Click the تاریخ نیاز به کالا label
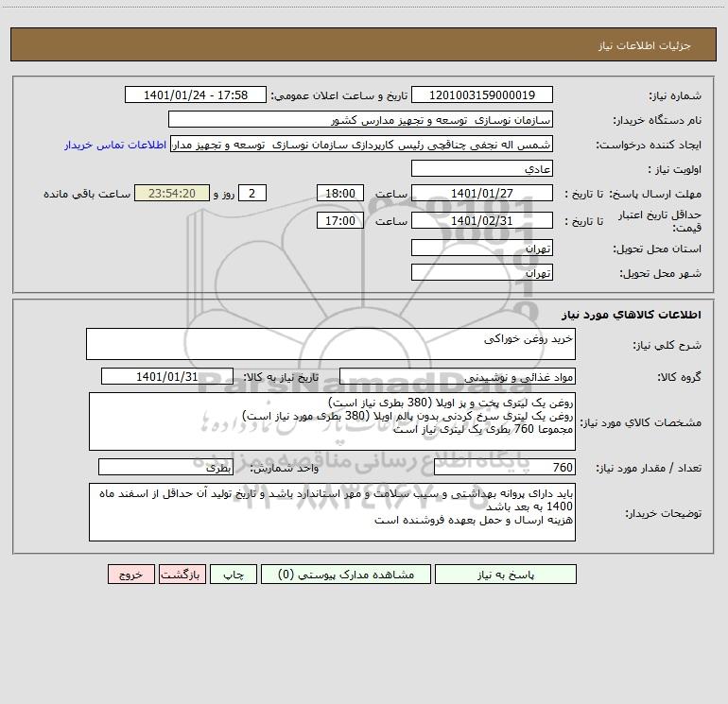Viewport: 728px width, 704px height. pos(282,377)
